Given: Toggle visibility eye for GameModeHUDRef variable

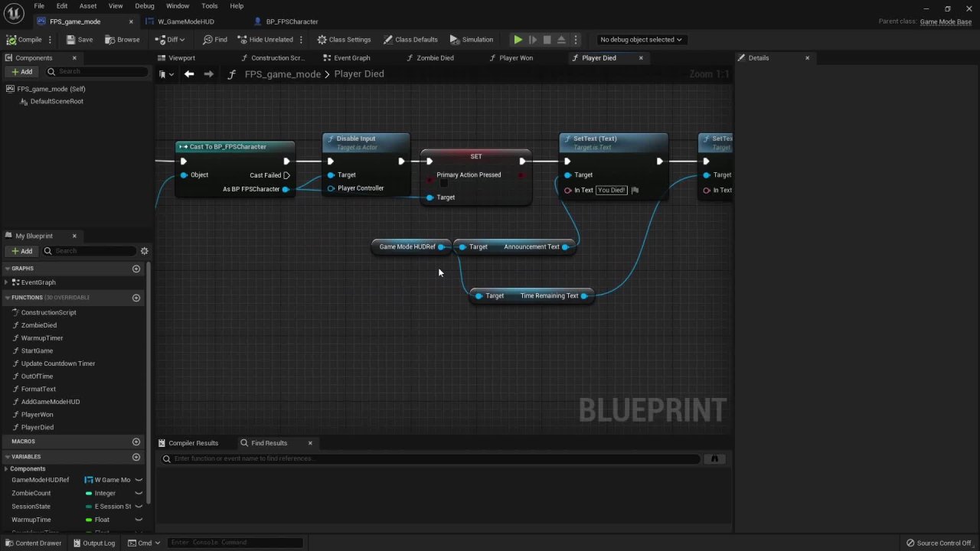Looking at the screenshot, I should point(139,480).
